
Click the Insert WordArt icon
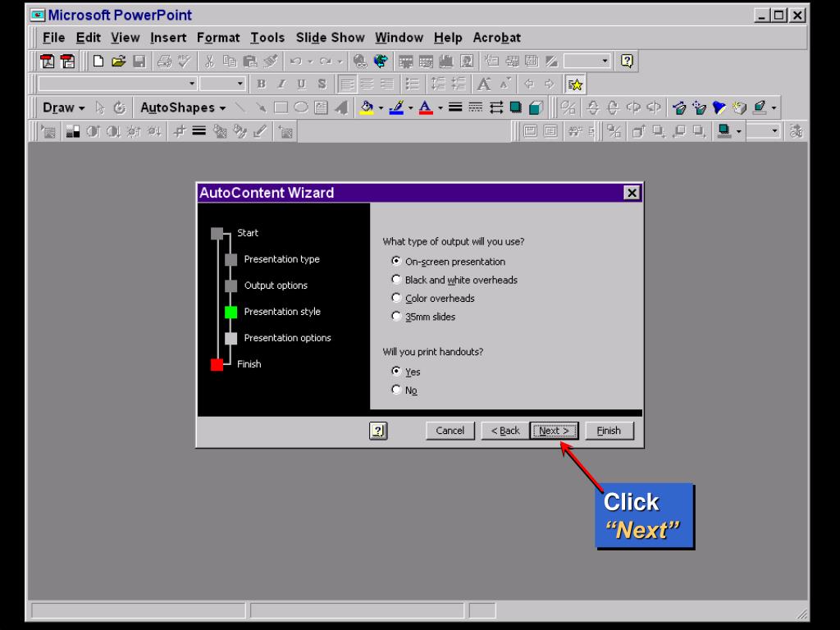(x=341, y=107)
